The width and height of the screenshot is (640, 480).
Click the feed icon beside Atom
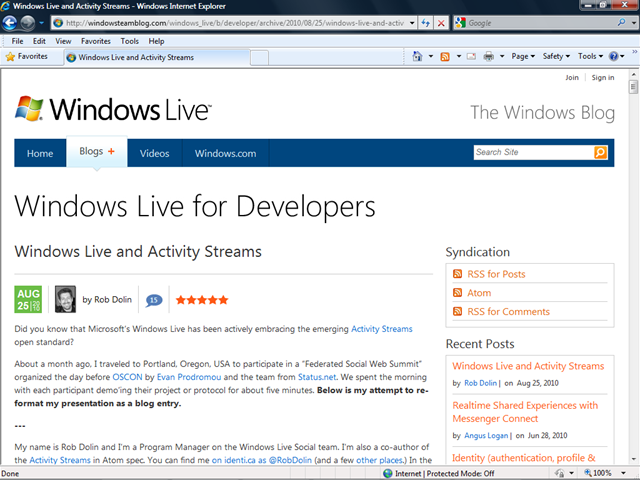pyautogui.click(x=458, y=293)
